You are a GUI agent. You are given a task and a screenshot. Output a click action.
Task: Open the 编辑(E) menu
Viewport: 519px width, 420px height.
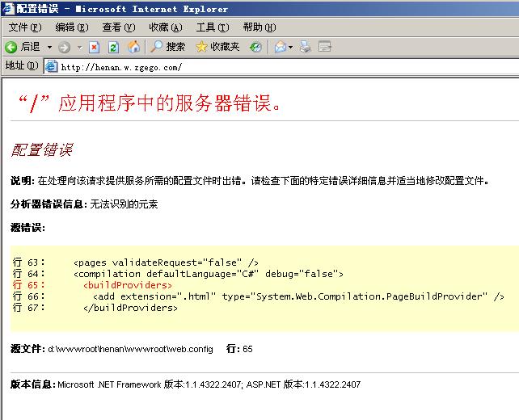70,27
